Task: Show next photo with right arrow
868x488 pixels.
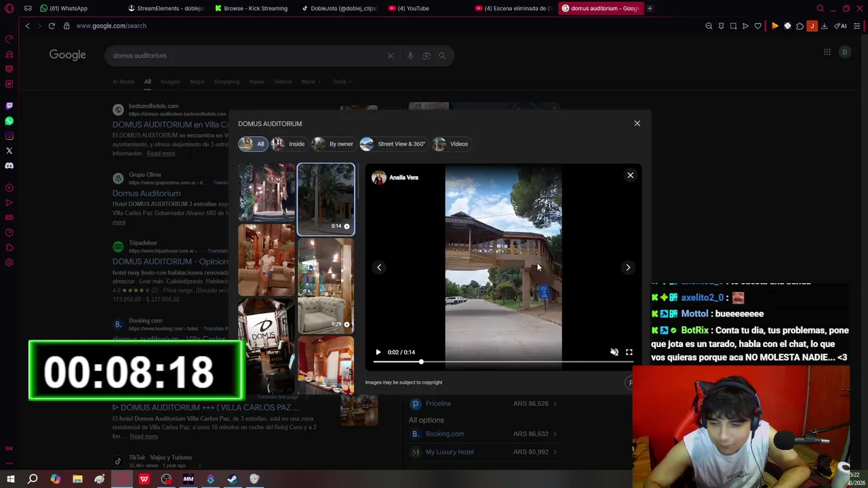Action: (x=628, y=267)
